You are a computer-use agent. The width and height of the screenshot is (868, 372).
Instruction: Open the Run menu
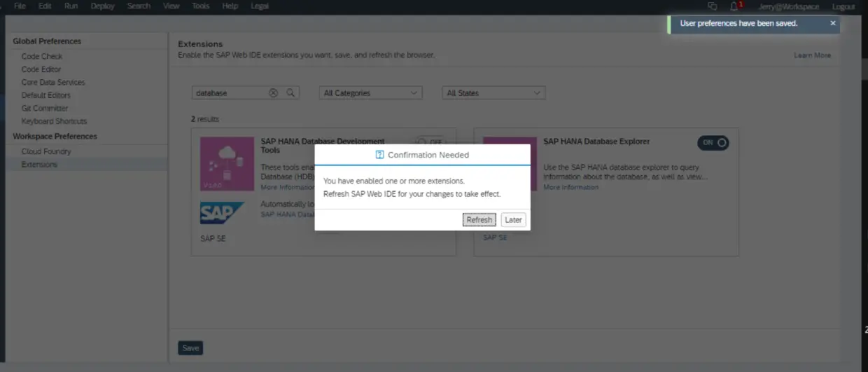[71, 6]
